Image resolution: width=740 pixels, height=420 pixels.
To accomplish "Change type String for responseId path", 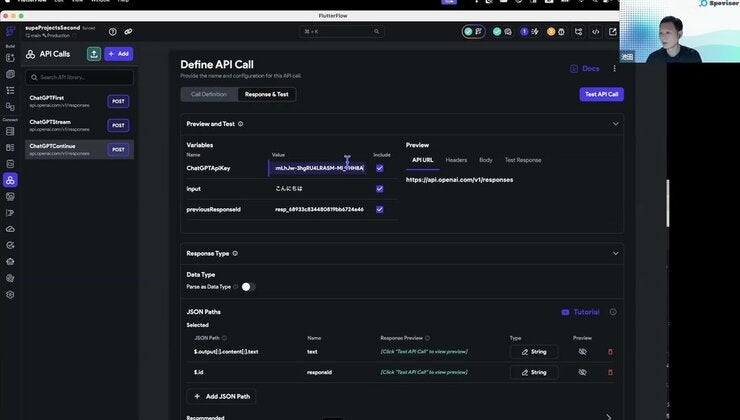I will point(534,372).
